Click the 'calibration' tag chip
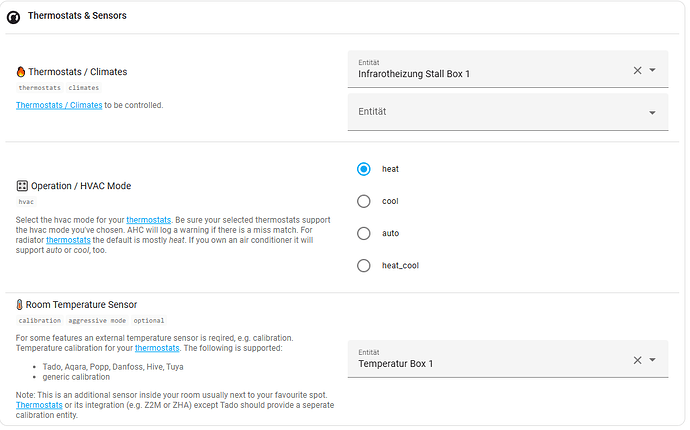This screenshot has width=690, height=430. pyautogui.click(x=40, y=320)
